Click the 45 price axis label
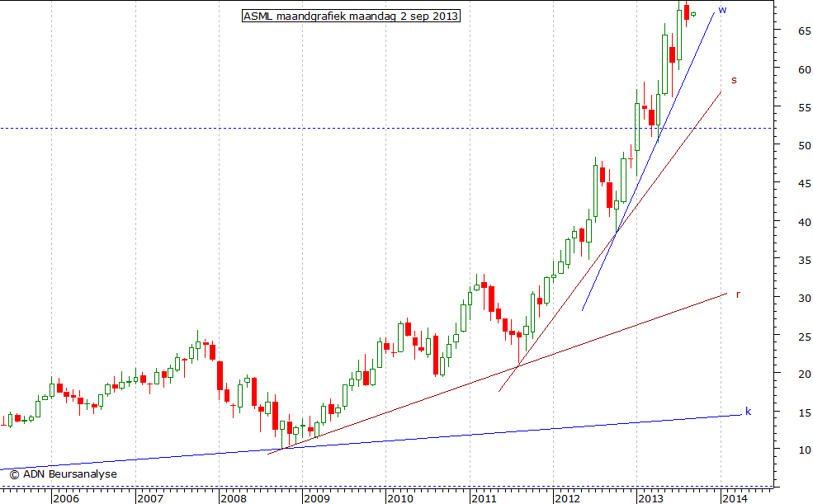This screenshot has width=813, height=504. click(804, 184)
